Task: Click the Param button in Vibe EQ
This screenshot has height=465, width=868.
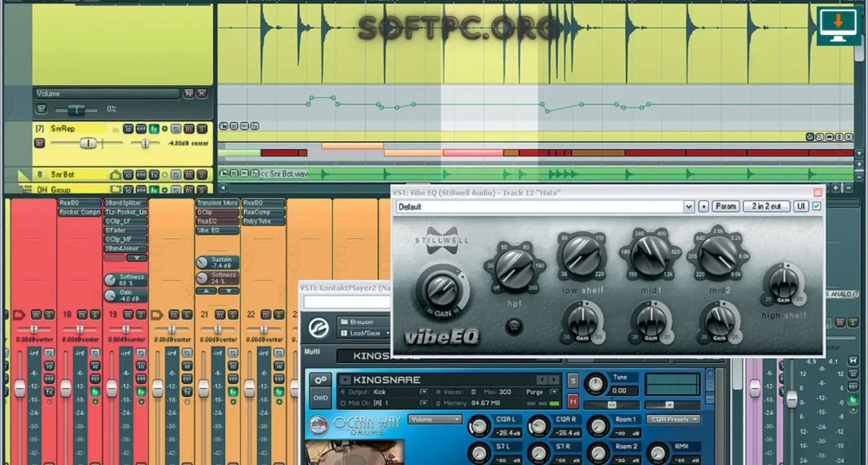Action: point(725,206)
